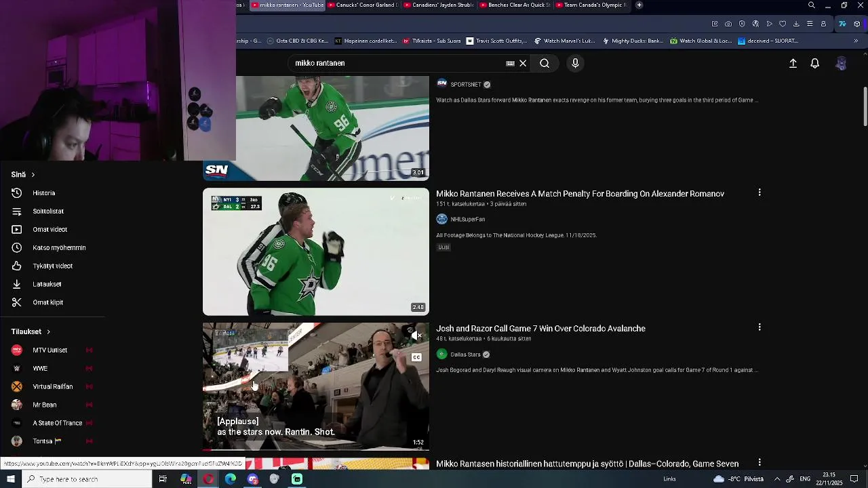The height and width of the screenshot is (488, 868).
Task: Expand the Sinä section chevron
Action: point(33,175)
